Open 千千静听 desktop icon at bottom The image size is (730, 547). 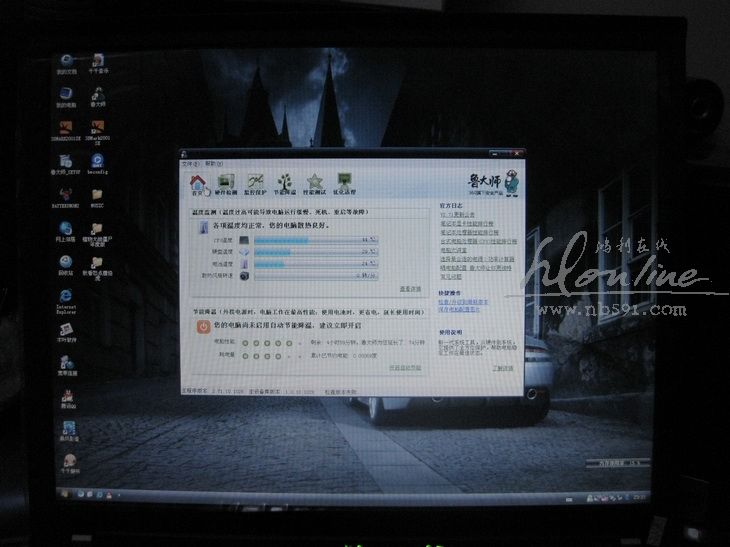point(69,463)
